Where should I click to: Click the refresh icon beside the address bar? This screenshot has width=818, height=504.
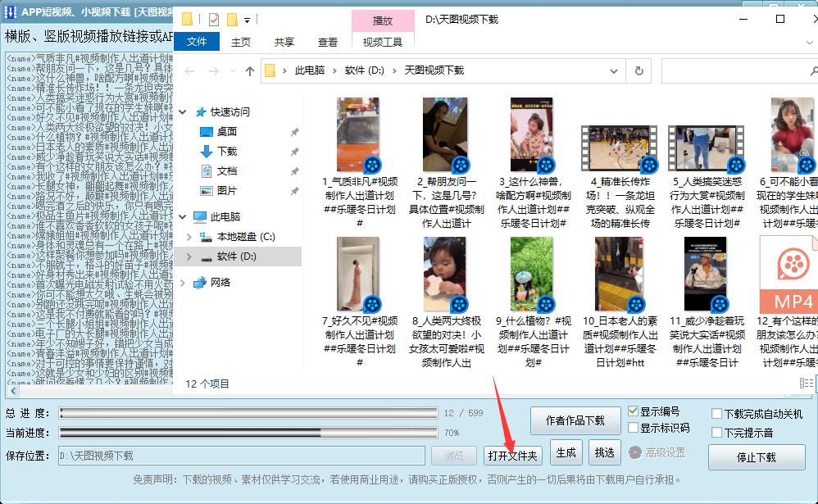click(638, 71)
